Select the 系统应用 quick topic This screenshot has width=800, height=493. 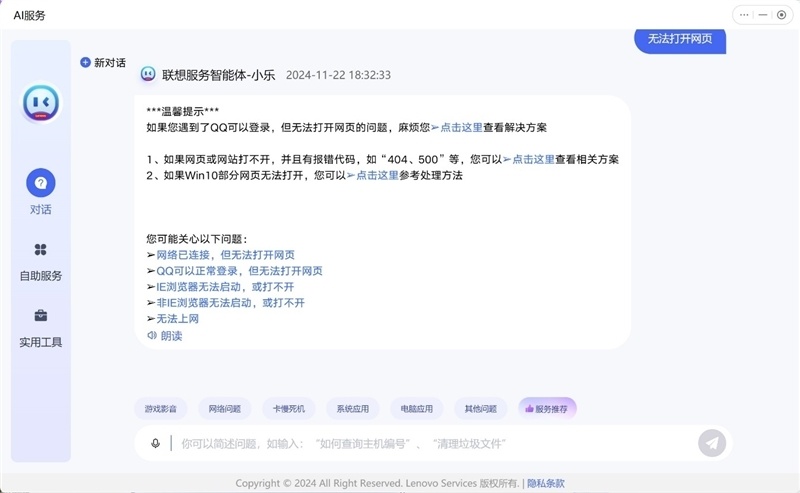pos(353,409)
